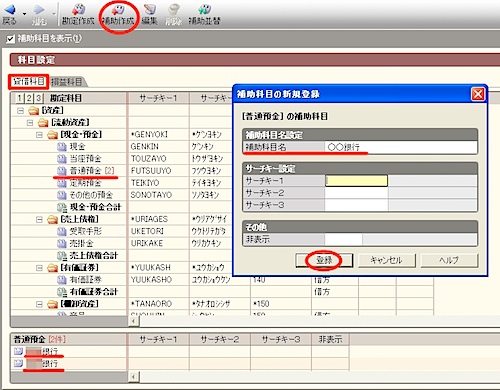Select the 売掛金 tree row
The height and width of the screenshot is (390, 500).
(68, 243)
